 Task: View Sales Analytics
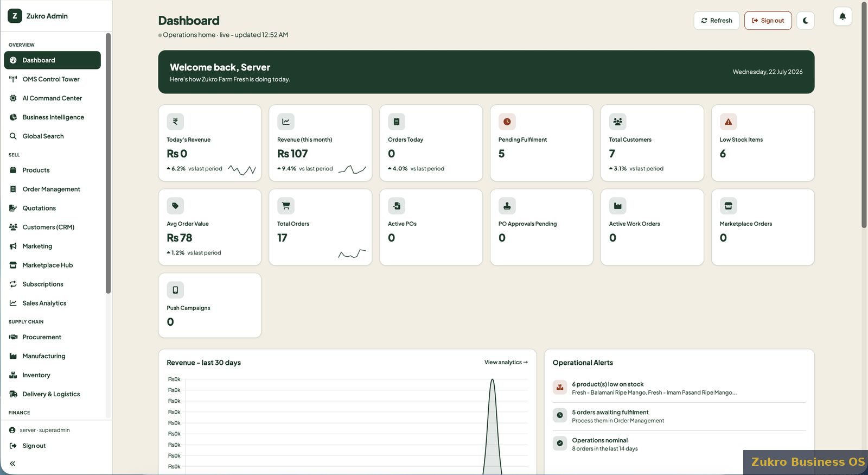tap(52, 303)
